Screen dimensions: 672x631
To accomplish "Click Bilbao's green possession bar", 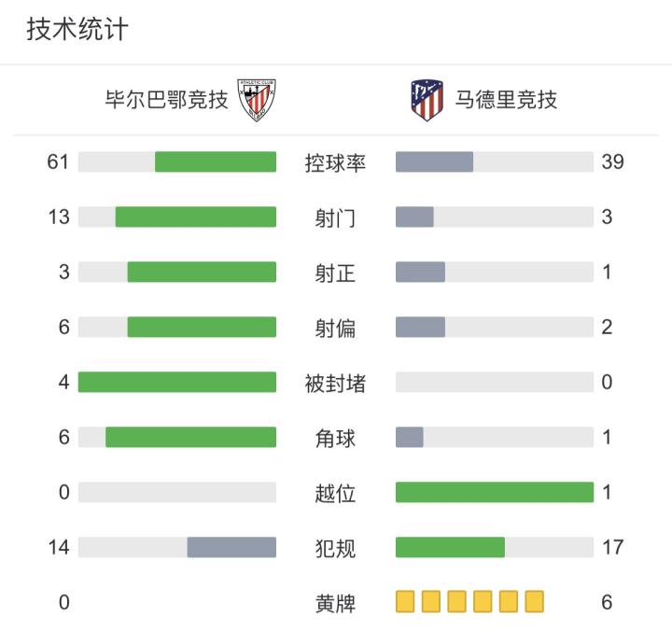I will (x=216, y=162).
